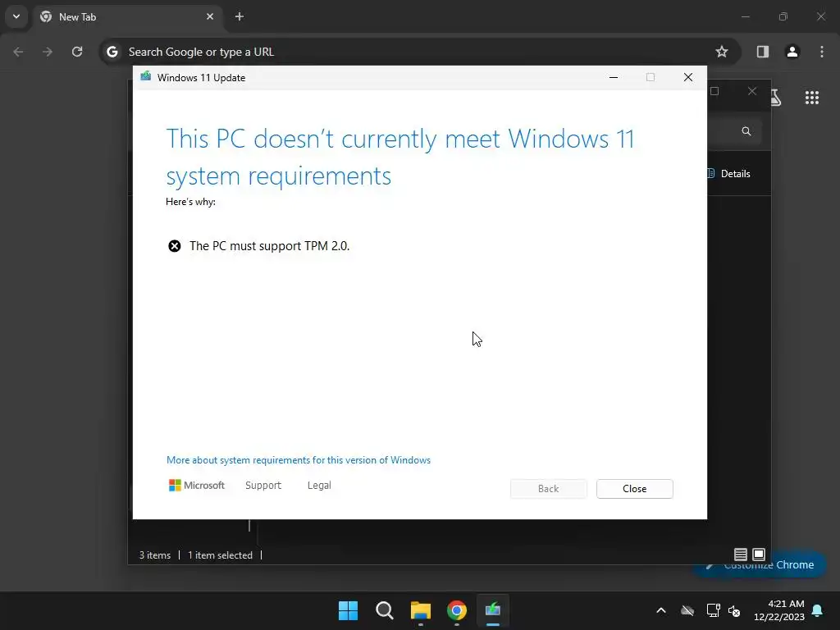Minimize the Windows 11 Update window
The width and height of the screenshot is (840, 630).
tap(614, 78)
